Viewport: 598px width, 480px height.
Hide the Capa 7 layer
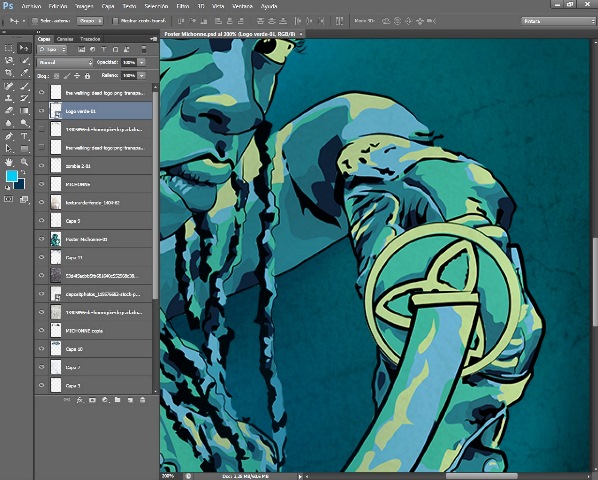coord(41,367)
